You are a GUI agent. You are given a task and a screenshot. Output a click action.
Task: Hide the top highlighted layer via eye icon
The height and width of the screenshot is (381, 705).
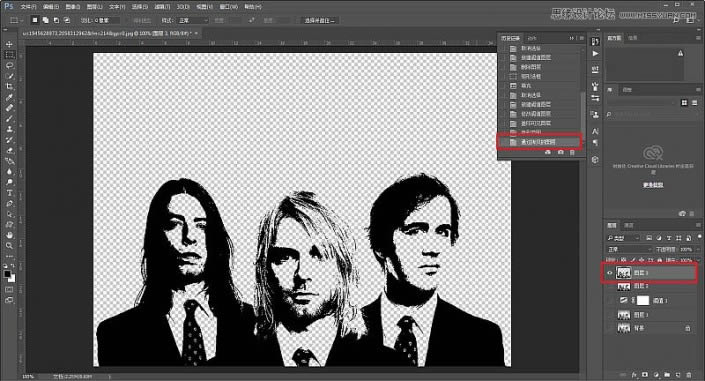610,273
